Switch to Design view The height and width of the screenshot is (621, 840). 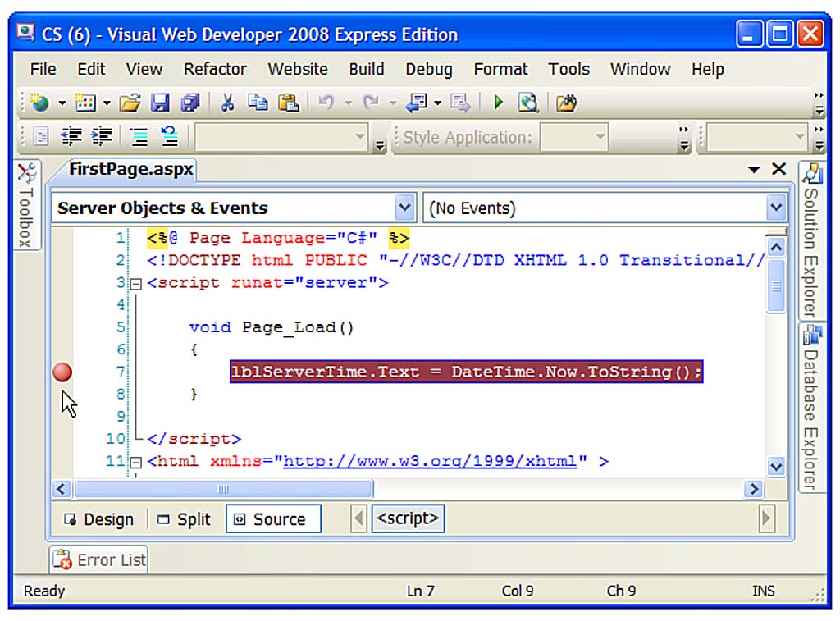click(98, 519)
